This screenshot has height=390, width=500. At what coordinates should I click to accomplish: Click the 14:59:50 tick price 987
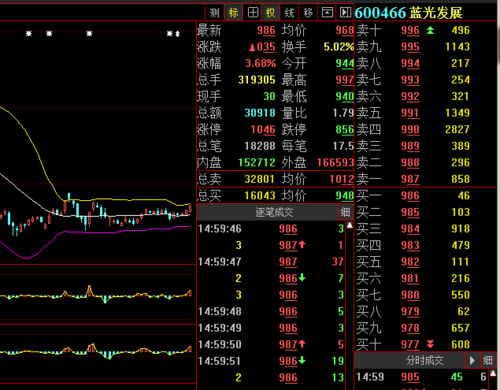pos(288,345)
